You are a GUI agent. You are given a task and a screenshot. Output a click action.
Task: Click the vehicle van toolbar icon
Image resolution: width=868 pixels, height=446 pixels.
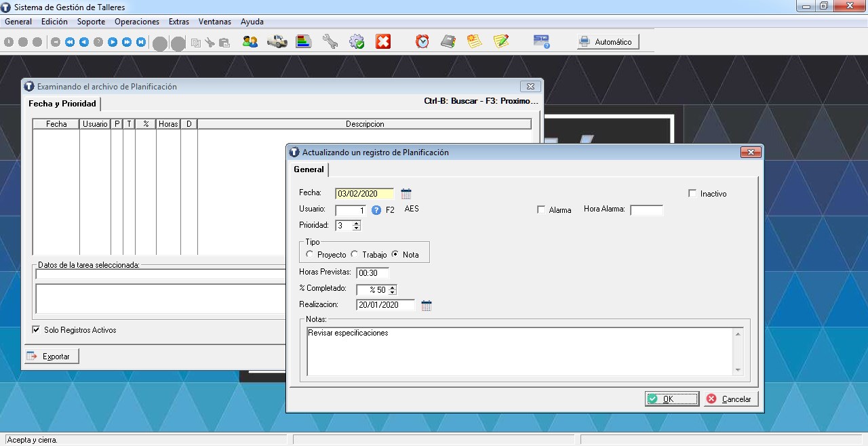click(277, 42)
